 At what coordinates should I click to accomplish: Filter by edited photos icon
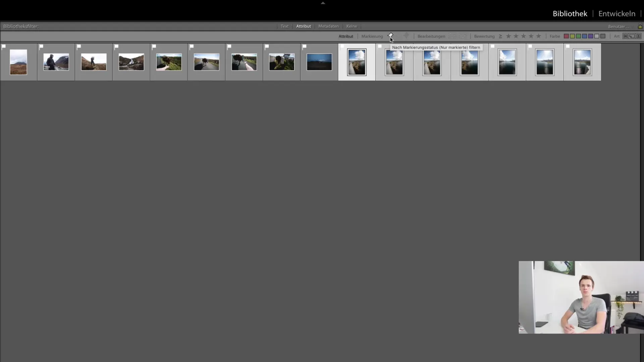452,36
